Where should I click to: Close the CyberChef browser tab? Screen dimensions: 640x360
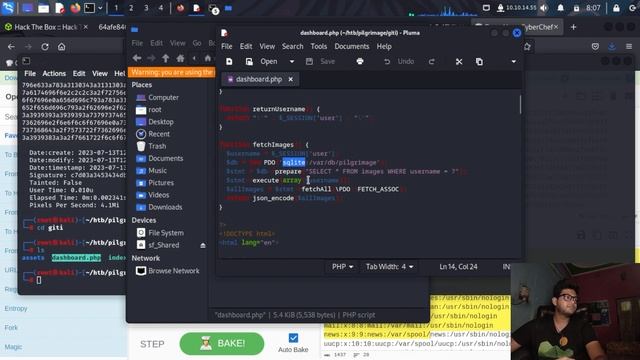pos(556,27)
